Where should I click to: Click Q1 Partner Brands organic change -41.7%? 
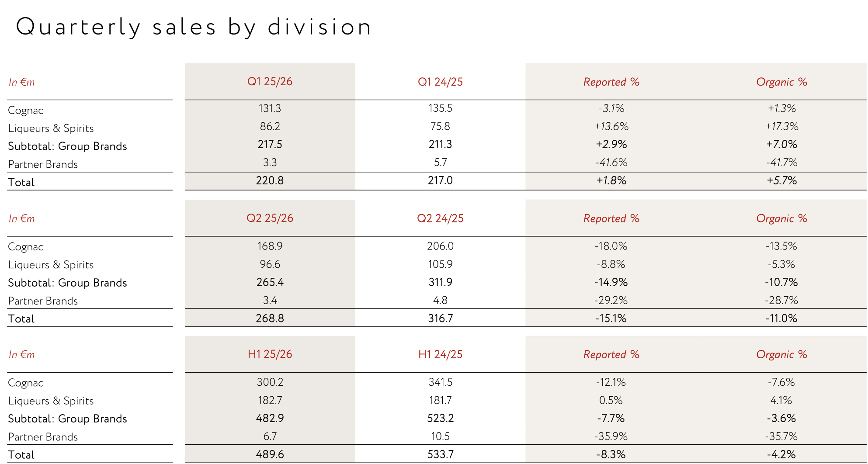[x=781, y=163]
